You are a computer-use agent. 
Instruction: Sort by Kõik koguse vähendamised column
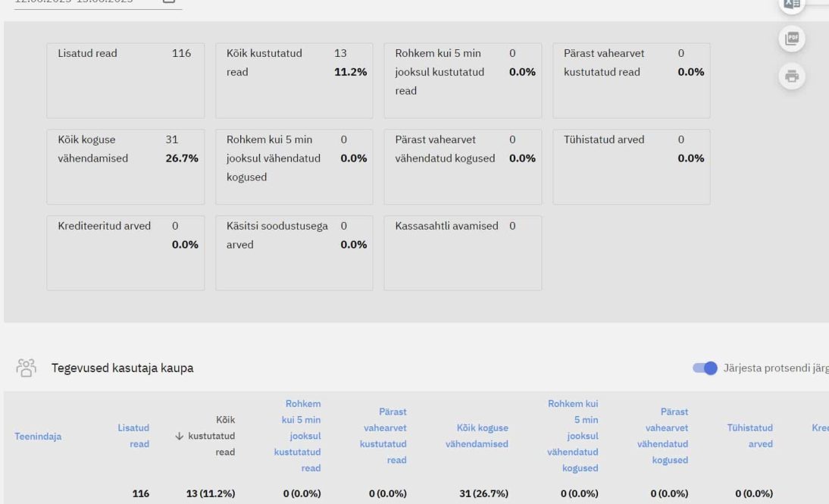pyautogui.click(x=477, y=436)
